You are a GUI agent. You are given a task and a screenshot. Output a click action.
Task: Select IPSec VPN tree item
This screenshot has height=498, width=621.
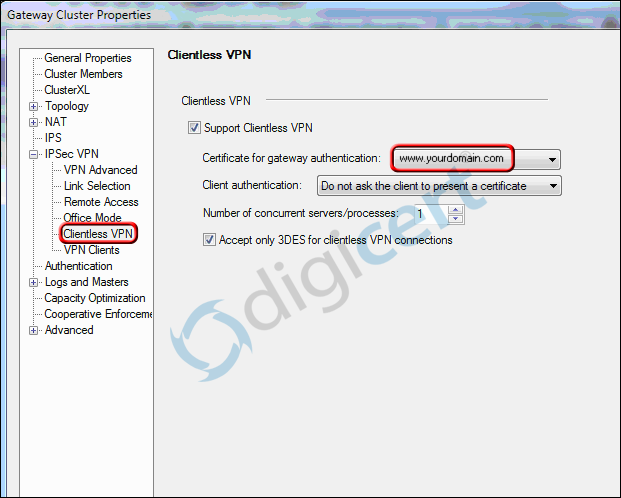tap(71, 154)
